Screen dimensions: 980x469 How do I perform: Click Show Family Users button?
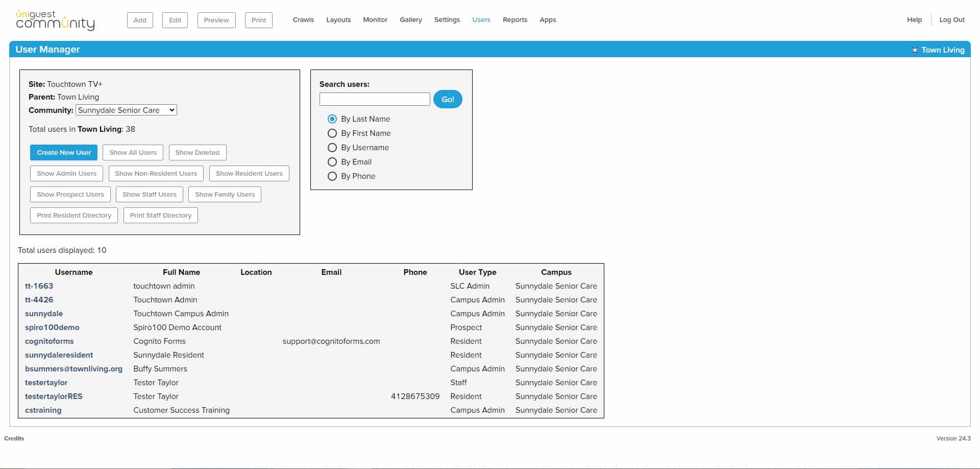pyautogui.click(x=225, y=194)
